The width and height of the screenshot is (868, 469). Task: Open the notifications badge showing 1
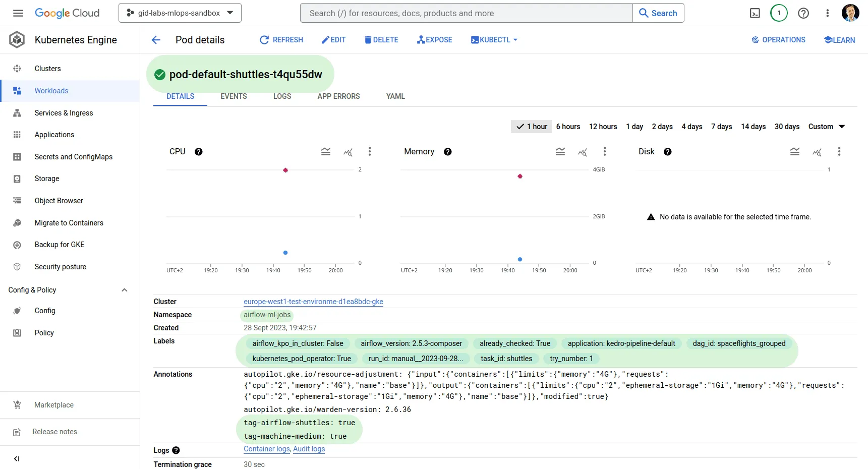pyautogui.click(x=779, y=13)
